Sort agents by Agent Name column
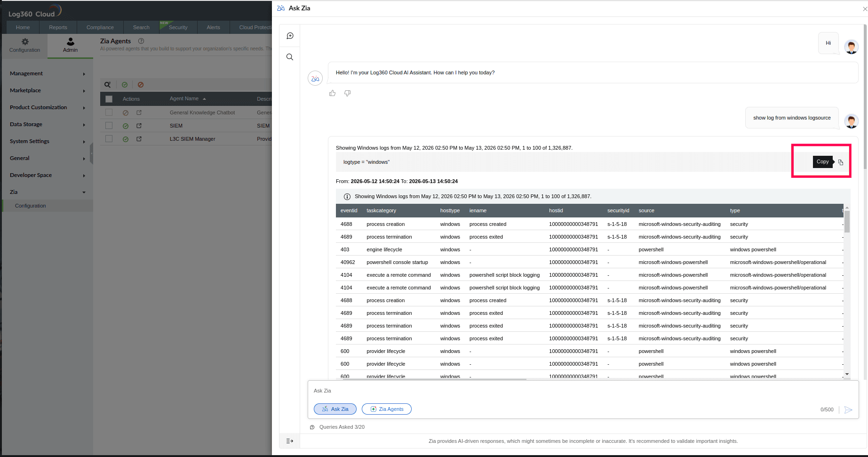The width and height of the screenshot is (868, 457). [x=188, y=99]
